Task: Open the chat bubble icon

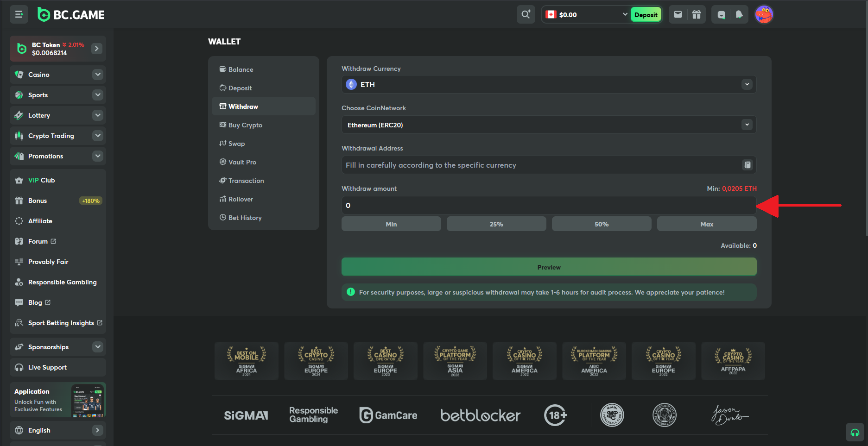Action: [x=721, y=14]
